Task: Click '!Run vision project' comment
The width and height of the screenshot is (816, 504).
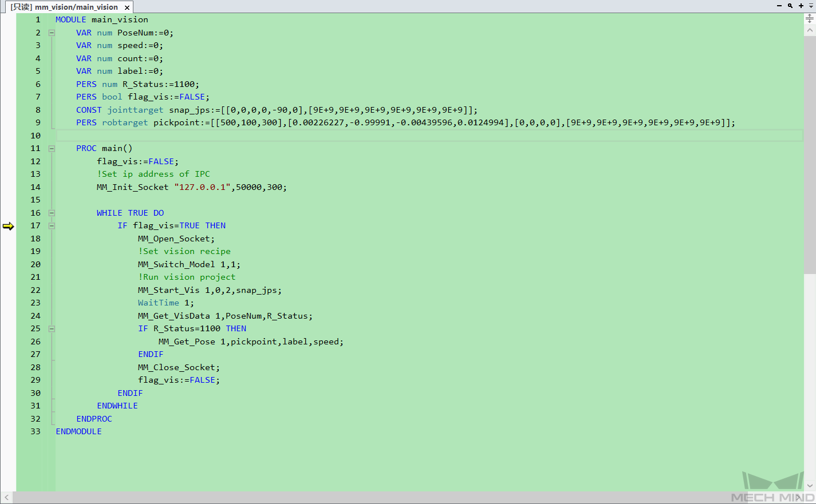Action: (x=187, y=277)
